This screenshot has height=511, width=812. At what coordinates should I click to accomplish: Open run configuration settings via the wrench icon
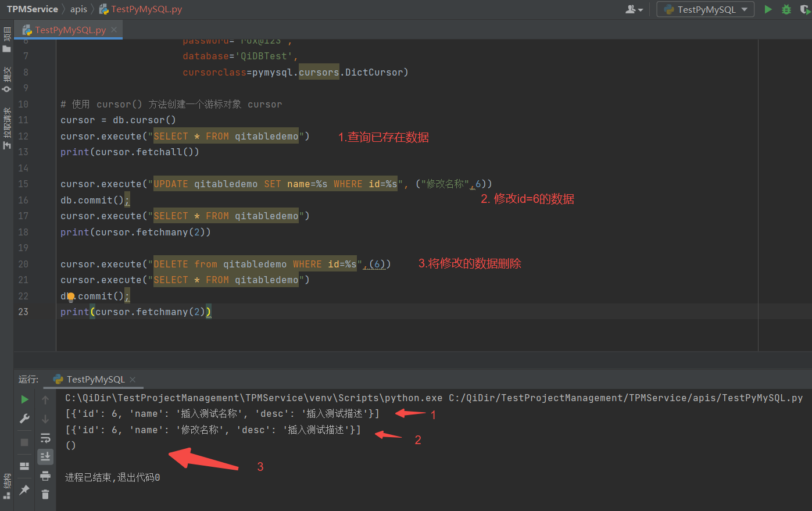coord(24,419)
